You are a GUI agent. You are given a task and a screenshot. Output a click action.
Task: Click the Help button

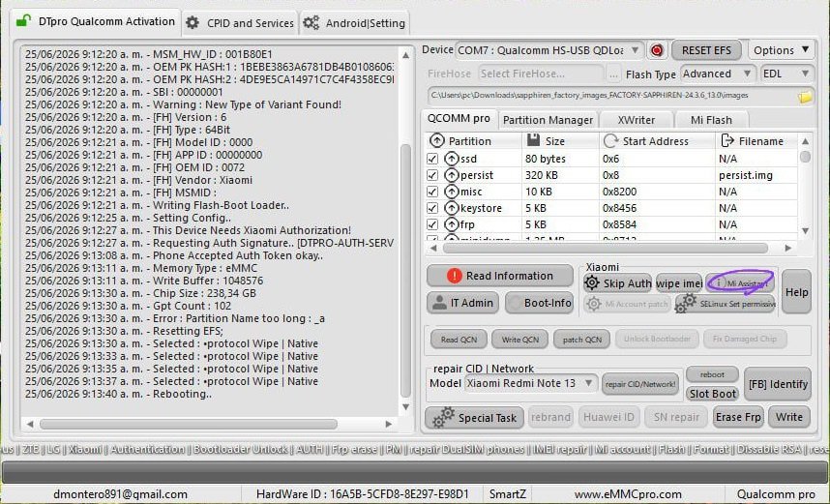[x=796, y=292]
